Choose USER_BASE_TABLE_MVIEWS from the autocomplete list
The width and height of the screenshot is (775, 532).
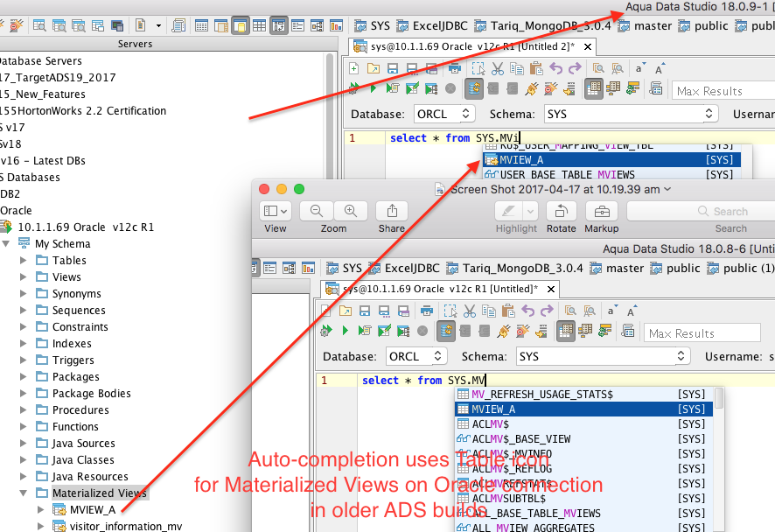click(x=612, y=174)
